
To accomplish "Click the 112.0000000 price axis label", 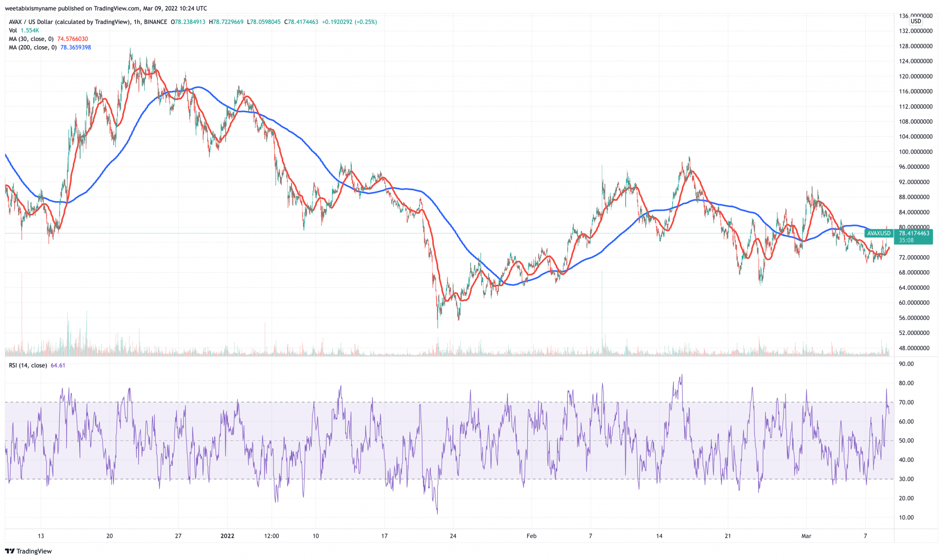I will tap(916, 106).
